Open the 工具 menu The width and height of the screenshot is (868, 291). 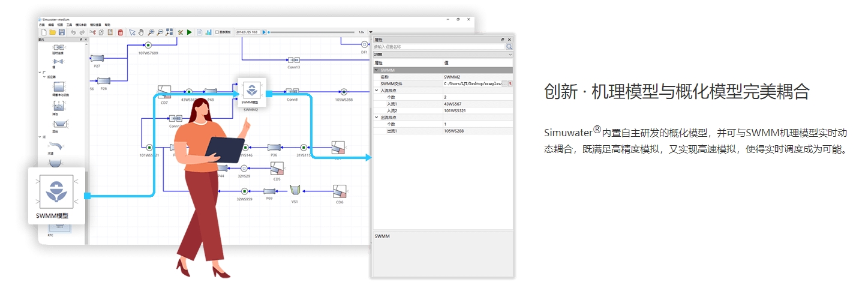[x=70, y=25]
